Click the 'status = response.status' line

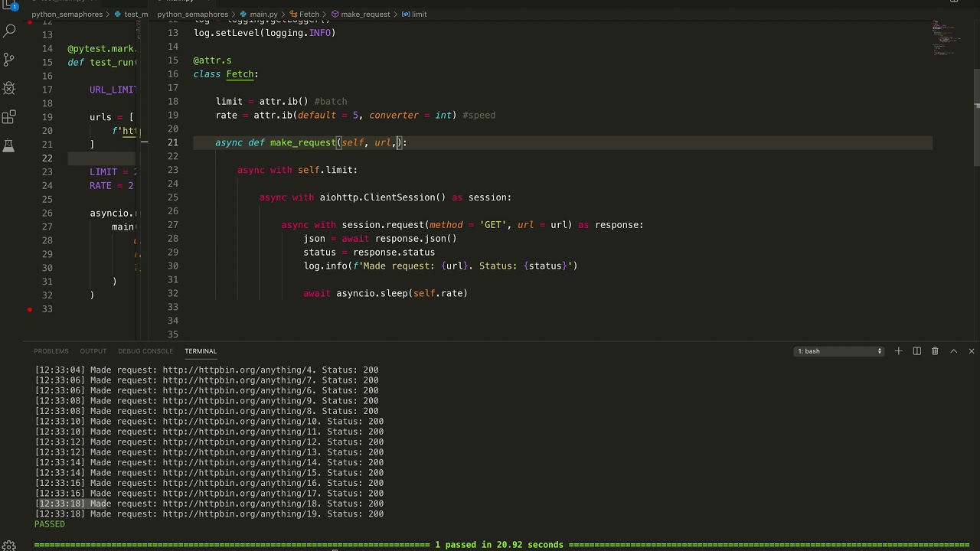369,253
